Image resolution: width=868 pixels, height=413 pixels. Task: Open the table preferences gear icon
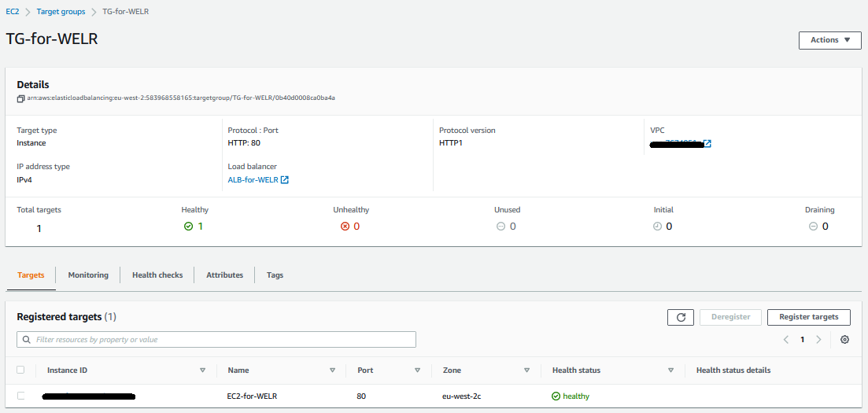[x=844, y=340]
